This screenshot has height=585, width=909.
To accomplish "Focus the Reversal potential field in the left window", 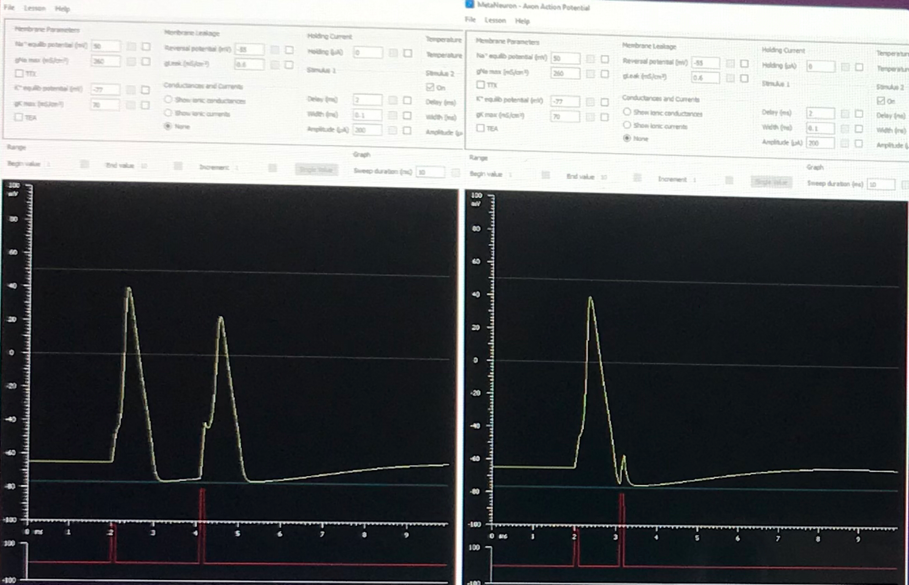I will point(249,49).
